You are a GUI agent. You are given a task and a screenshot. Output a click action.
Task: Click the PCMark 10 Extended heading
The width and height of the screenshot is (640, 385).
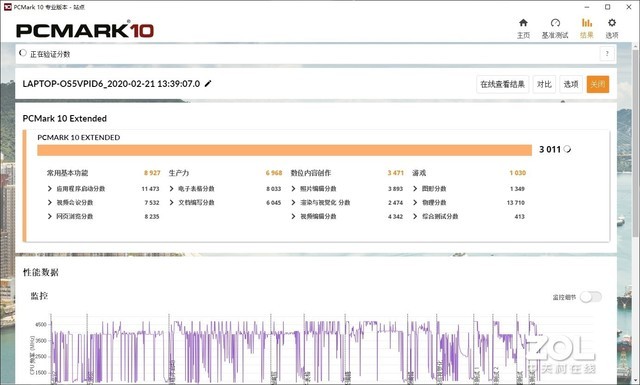pos(64,118)
